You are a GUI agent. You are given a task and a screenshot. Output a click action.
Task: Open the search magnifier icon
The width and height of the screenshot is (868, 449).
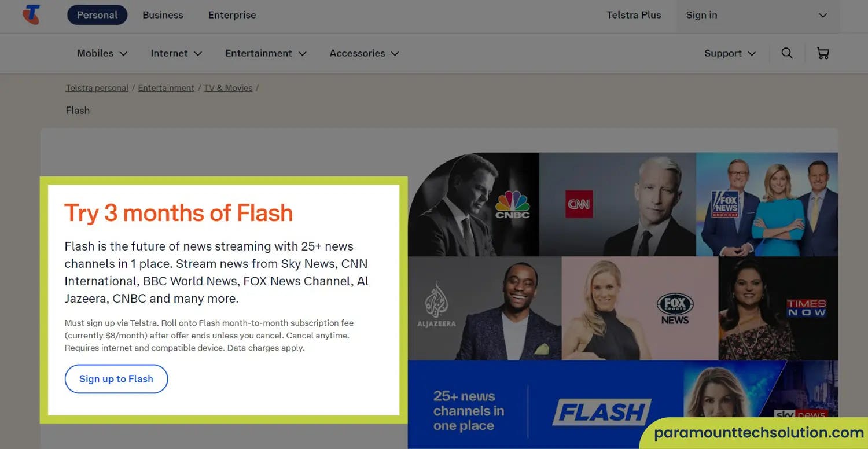pos(787,53)
